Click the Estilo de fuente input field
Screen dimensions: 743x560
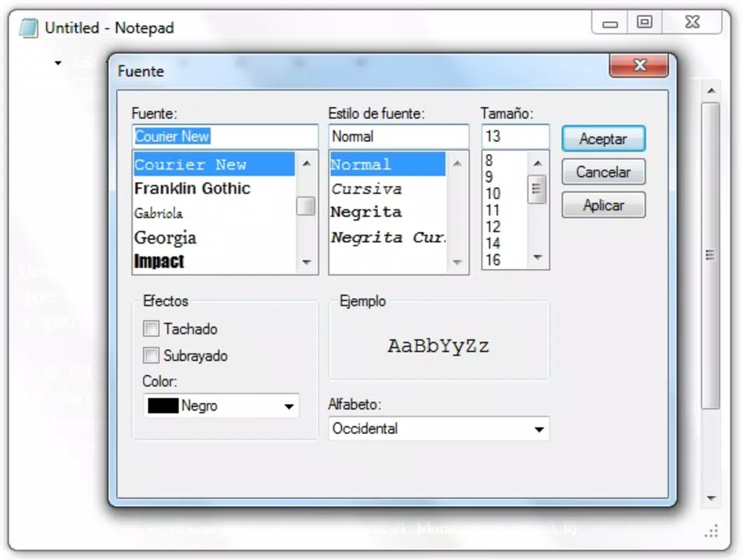coord(398,136)
